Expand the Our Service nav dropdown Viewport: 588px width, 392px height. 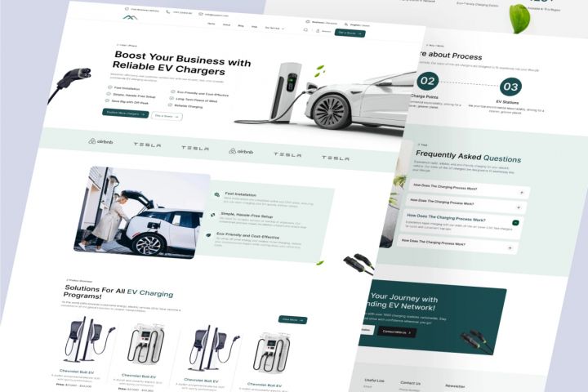[x=274, y=28]
